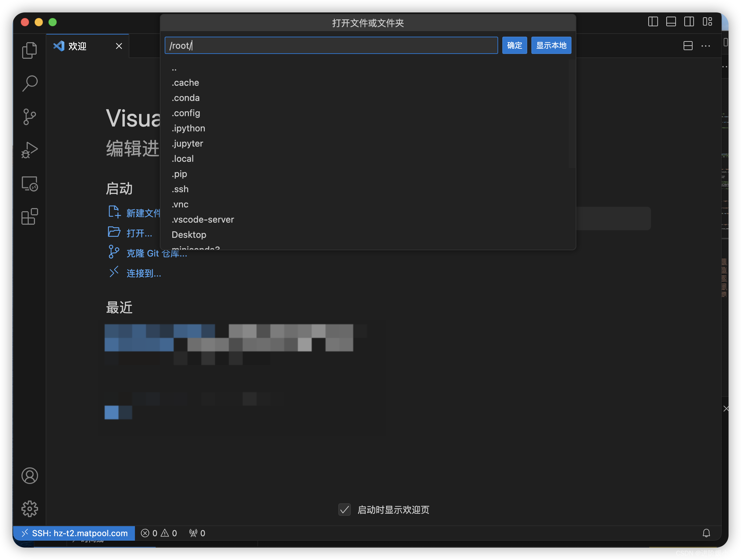Open forwarded ports status item
This screenshot has height=560, width=741.
click(x=197, y=533)
